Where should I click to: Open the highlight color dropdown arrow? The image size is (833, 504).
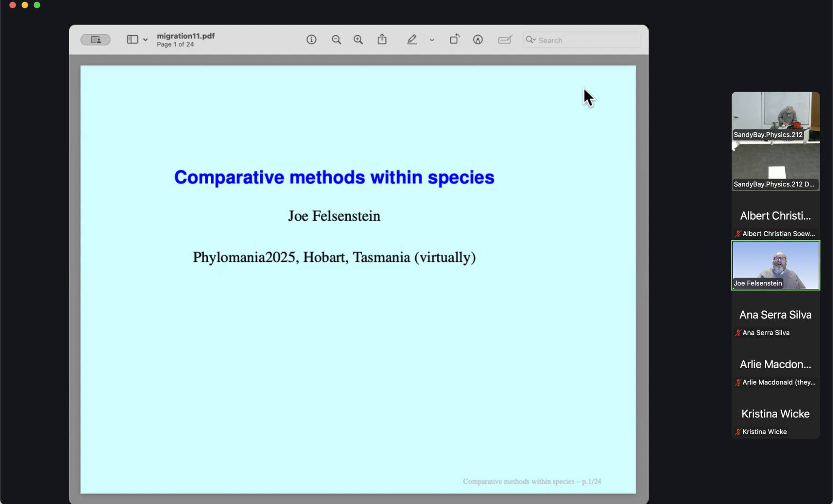(432, 40)
